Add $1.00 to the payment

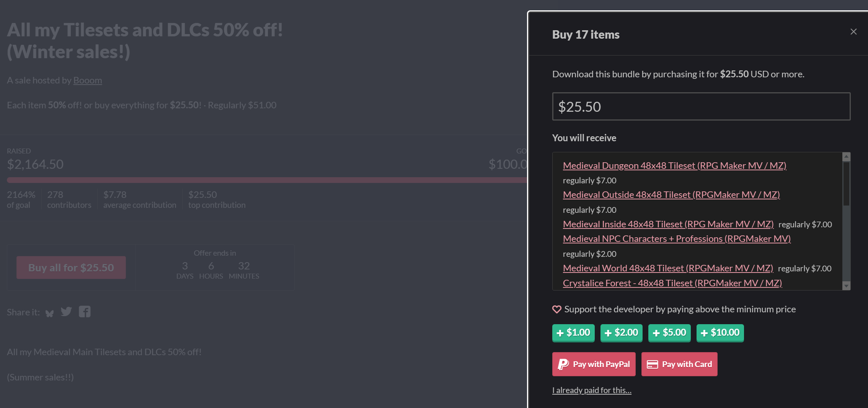pyautogui.click(x=573, y=333)
